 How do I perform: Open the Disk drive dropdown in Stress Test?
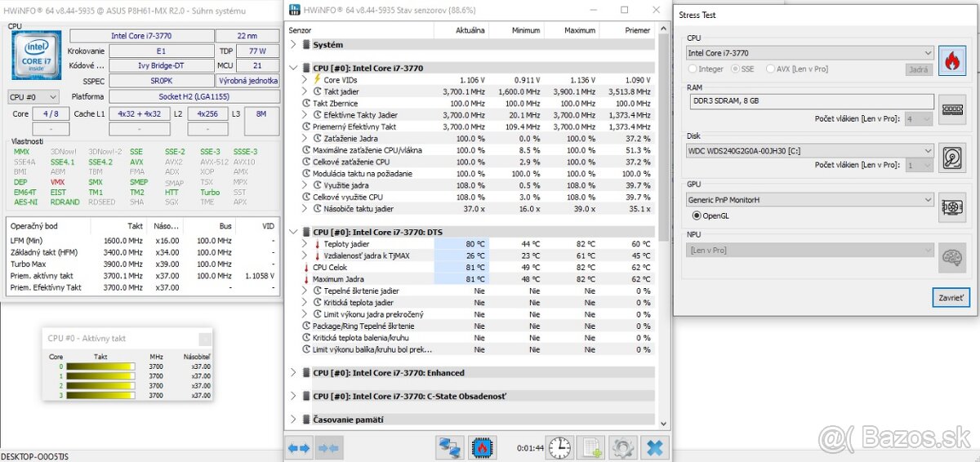pyautogui.click(x=809, y=151)
